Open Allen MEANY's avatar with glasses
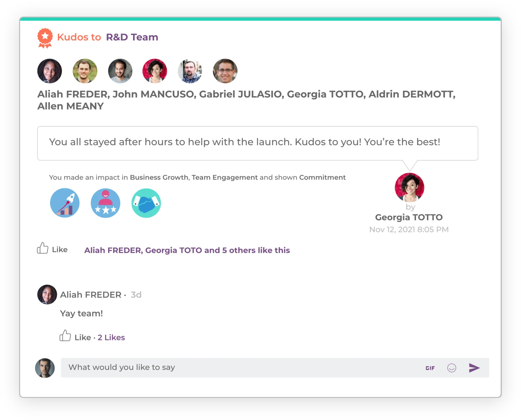The image size is (521, 420). coord(225,71)
